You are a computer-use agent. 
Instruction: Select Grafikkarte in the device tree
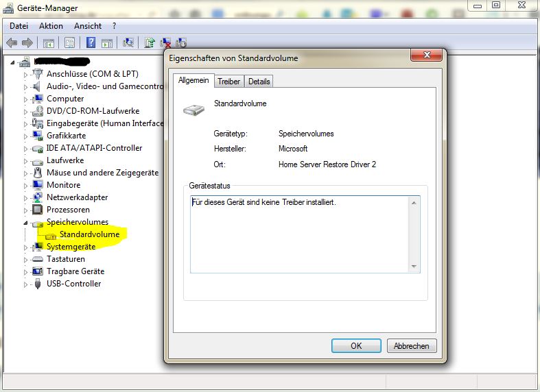pos(66,136)
